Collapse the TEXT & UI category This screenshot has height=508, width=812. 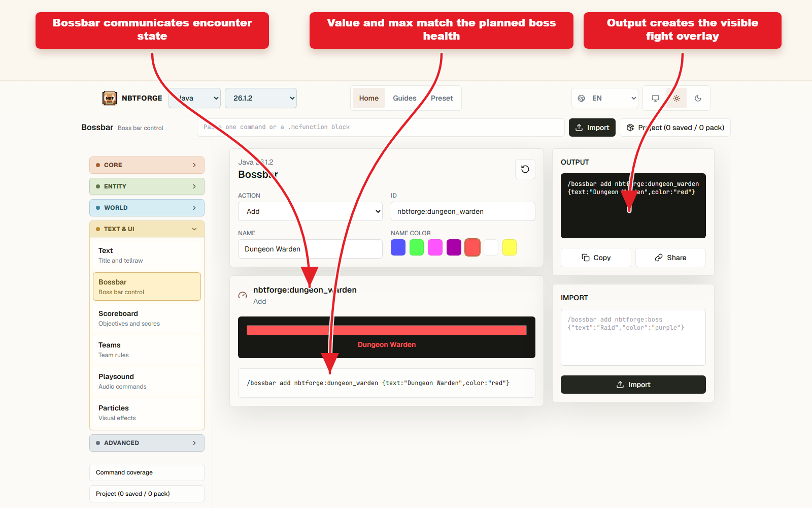point(147,229)
